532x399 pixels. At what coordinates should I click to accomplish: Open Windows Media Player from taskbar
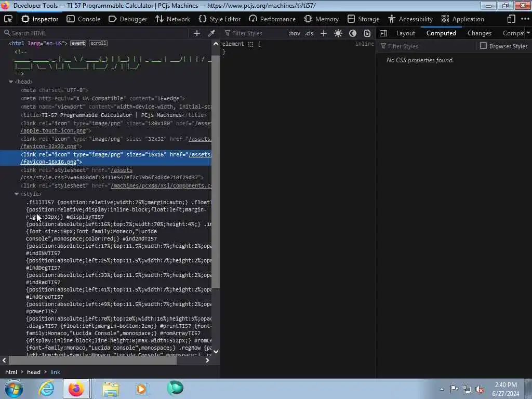[x=142, y=389]
